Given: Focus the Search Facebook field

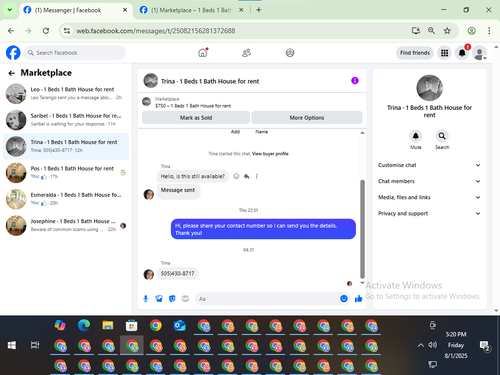Looking at the screenshot, I should click(75, 53).
